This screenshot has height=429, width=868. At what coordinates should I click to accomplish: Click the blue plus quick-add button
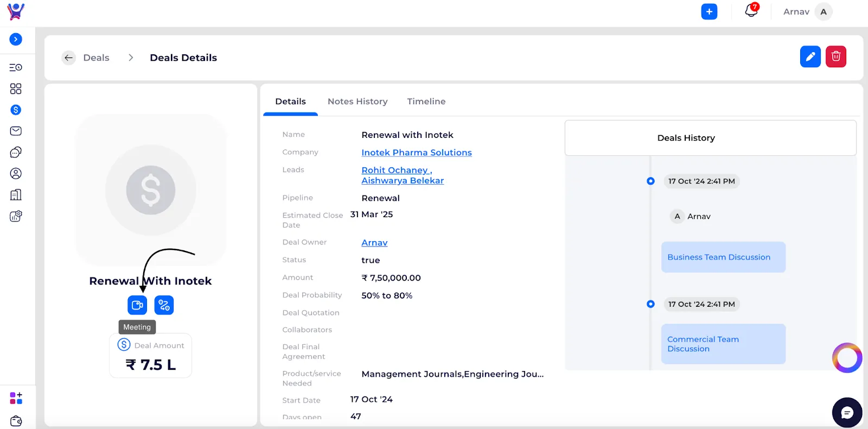tap(709, 11)
